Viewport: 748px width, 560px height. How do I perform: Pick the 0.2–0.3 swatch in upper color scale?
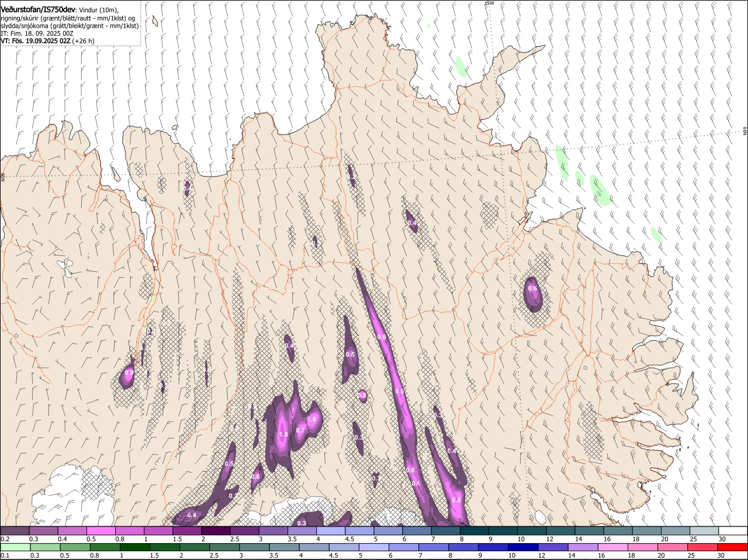(15, 530)
